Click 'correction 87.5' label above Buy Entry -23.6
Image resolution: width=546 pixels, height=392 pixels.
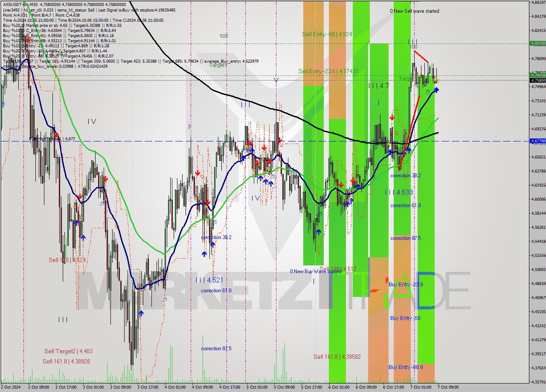click(x=406, y=238)
